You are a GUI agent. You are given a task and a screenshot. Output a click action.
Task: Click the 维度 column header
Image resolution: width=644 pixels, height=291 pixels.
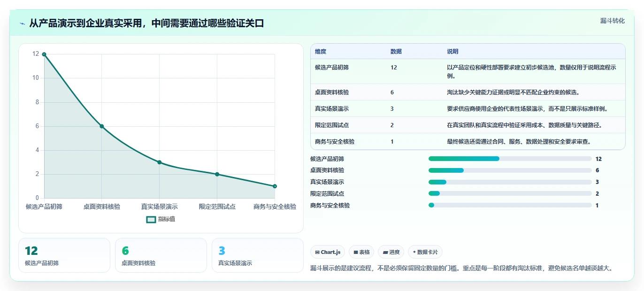(x=321, y=52)
